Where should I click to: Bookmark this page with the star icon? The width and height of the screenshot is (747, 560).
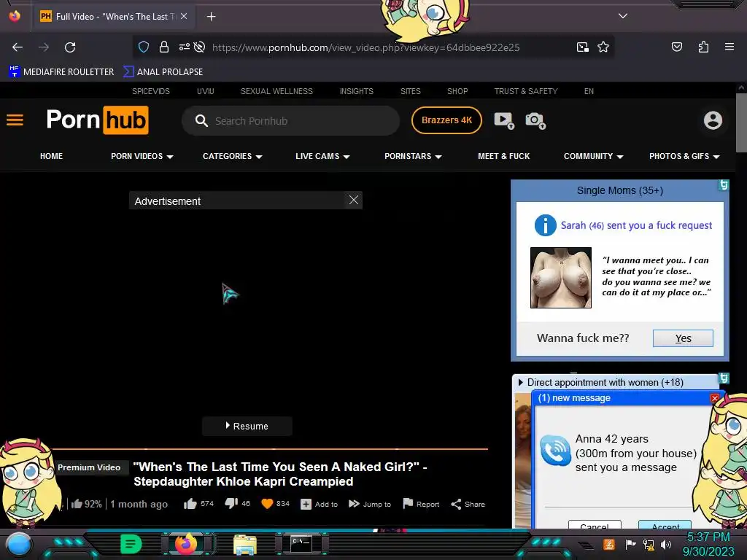603,47
